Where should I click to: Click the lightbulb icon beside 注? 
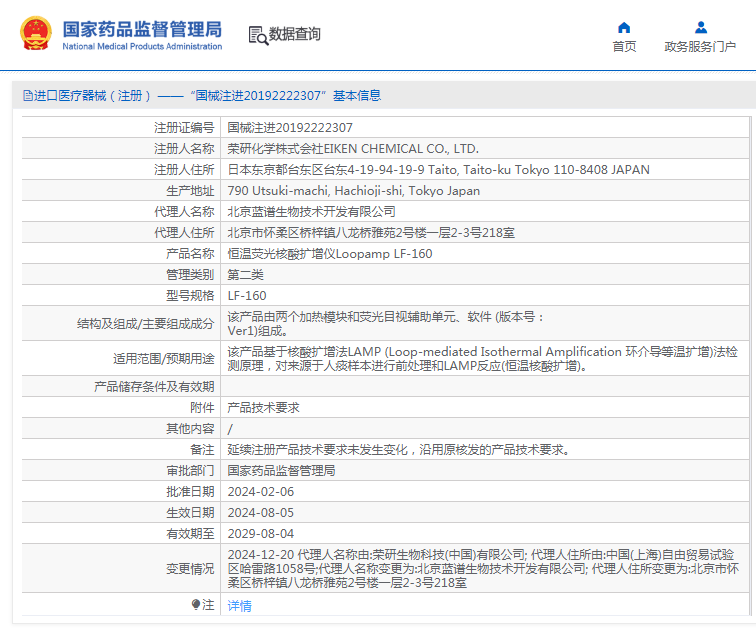195,604
